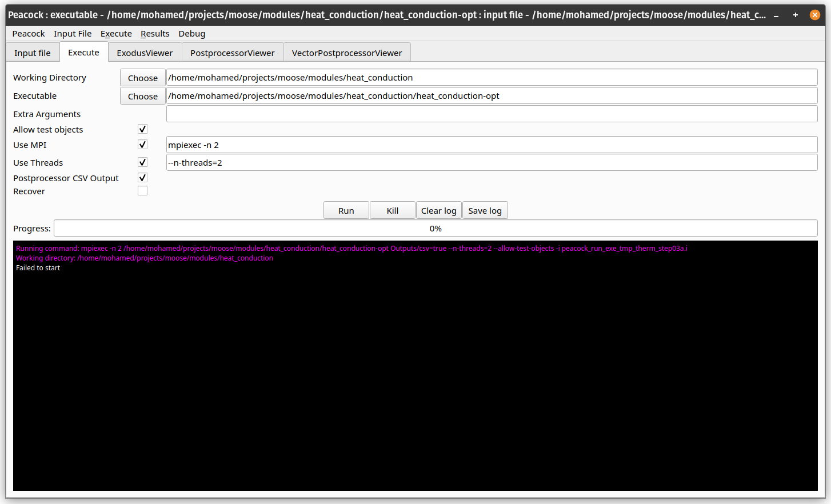
Task: Uncheck Postprocessor CSV Output
Action: tap(142, 177)
